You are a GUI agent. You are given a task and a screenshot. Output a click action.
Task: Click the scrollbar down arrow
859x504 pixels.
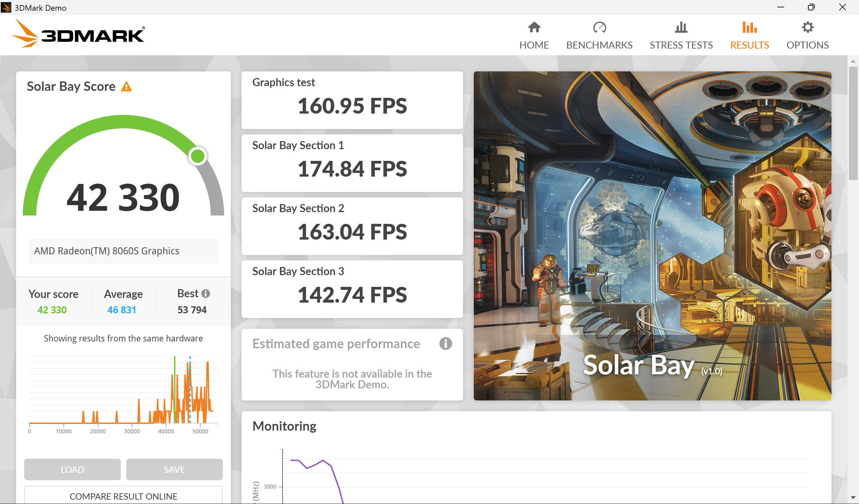tap(853, 498)
